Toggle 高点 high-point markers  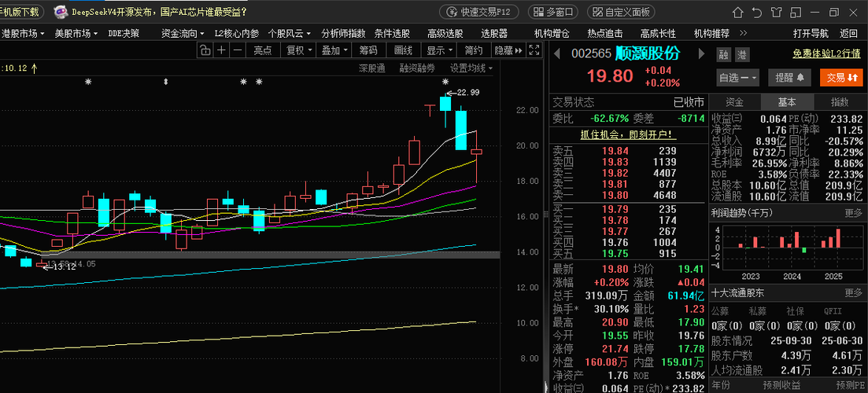(263, 51)
